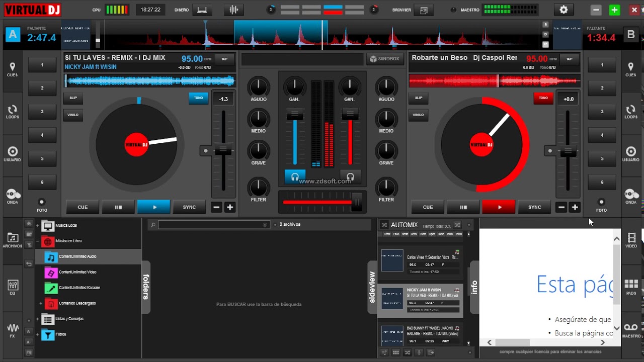The width and height of the screenshot is (644, 362).
Task: Start playback on the right deck
Action: pos(499,207)
